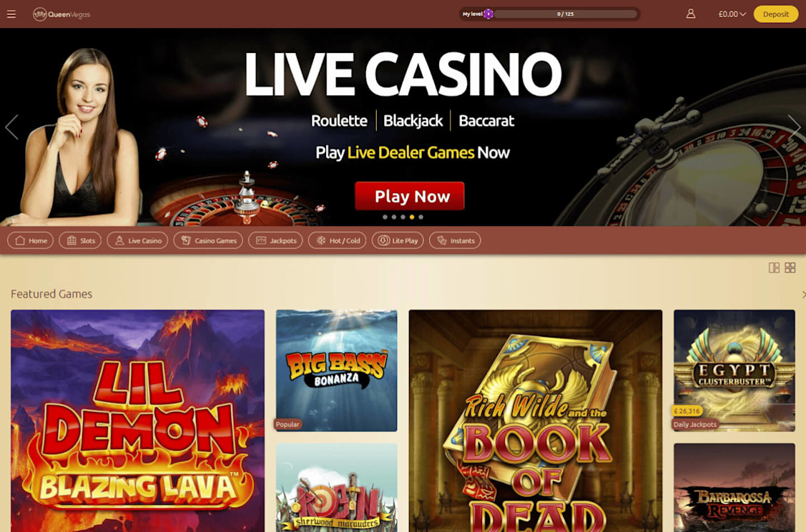Viewport: 806px width, 532px height.
Task: Open the hamburger menu
Action: (11, 14)
